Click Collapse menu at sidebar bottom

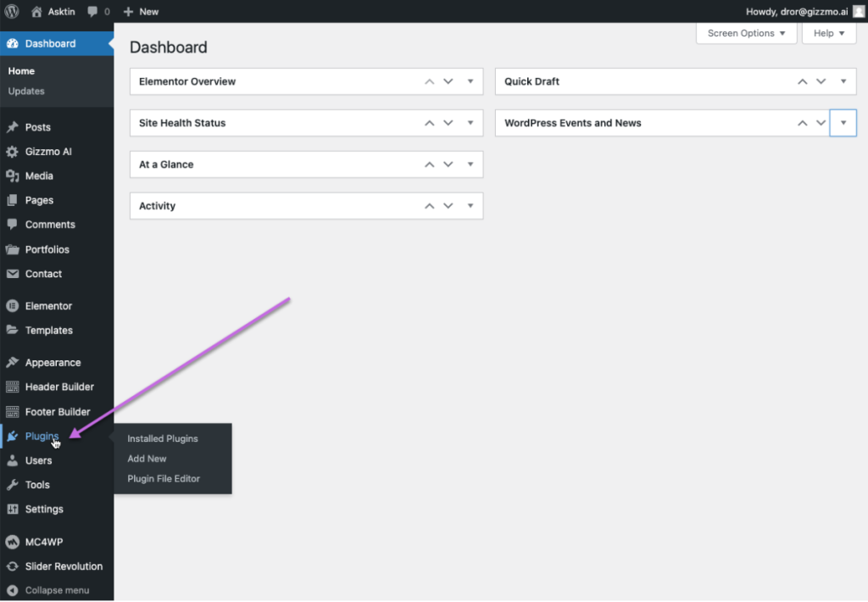56,590
